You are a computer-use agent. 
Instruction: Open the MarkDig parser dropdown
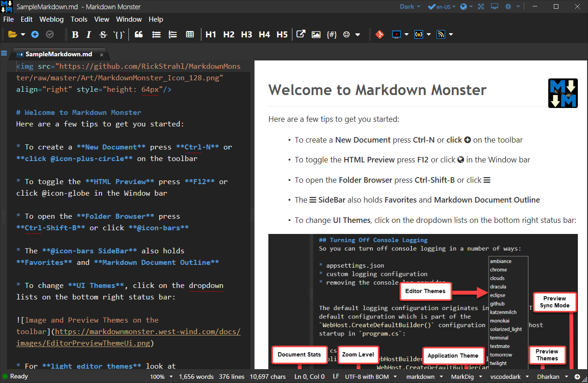point(466,377)
